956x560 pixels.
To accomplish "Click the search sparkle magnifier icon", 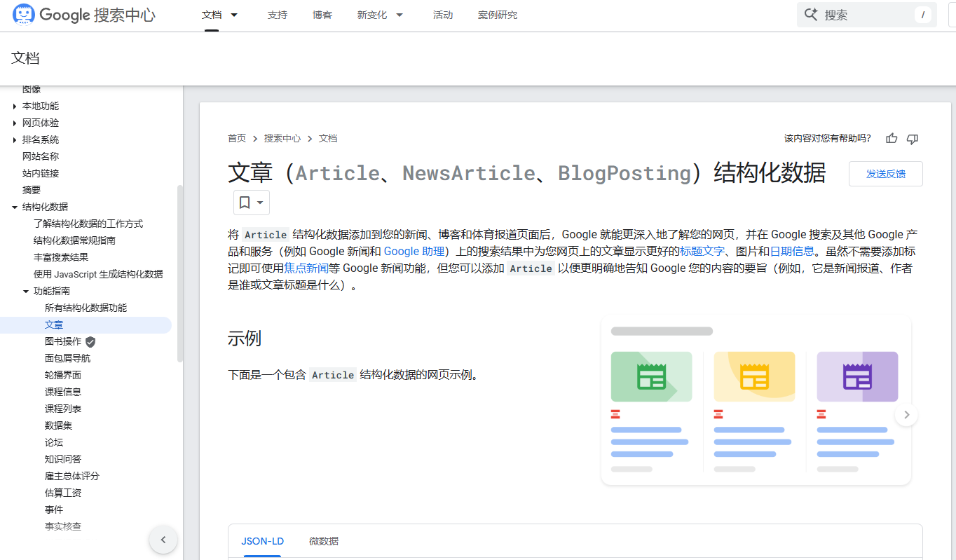I will [x=811, y=15].
